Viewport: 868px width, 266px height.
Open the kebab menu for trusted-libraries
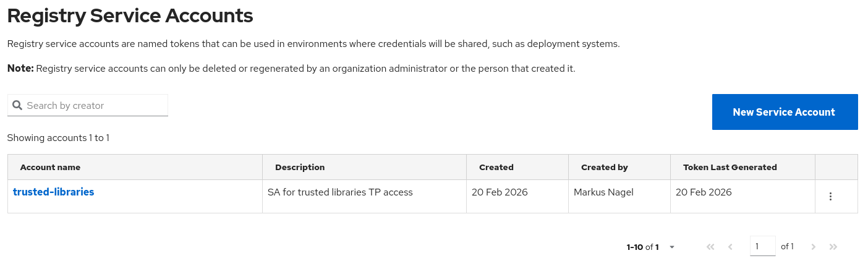point(830,197)
